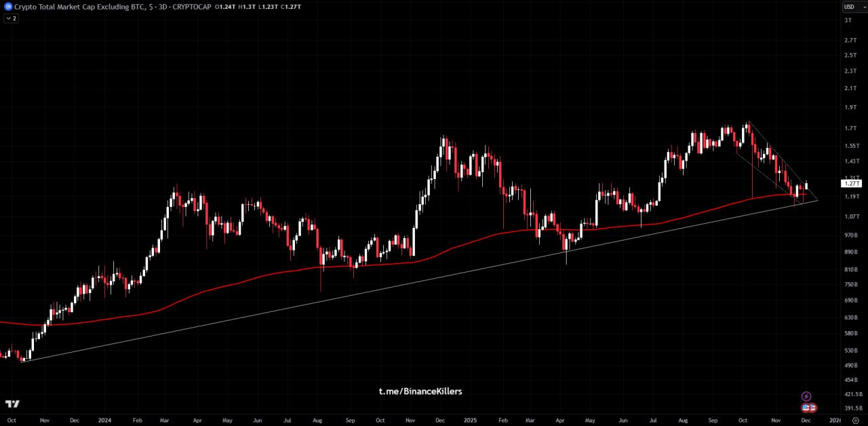Click the left US flag economic event icon
868x426 pixels.
click(806, 408)
